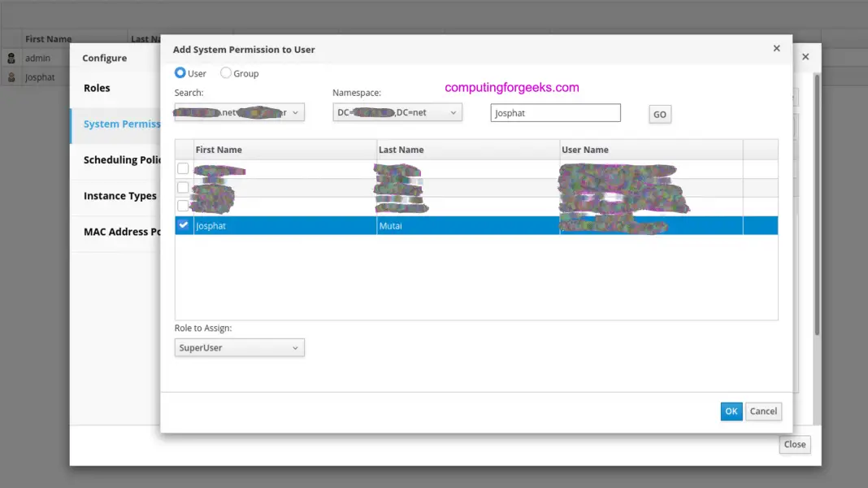The width and height of the screenshot is (868, 488).
Task: Click inside the search text field containing Josphat
Action: [x=554, y=112]
